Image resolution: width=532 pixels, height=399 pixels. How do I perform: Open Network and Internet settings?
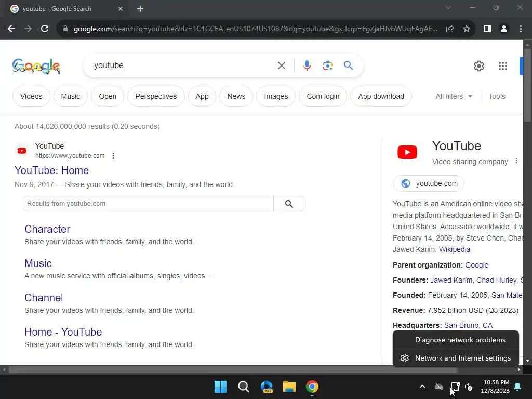coord(456,358)
